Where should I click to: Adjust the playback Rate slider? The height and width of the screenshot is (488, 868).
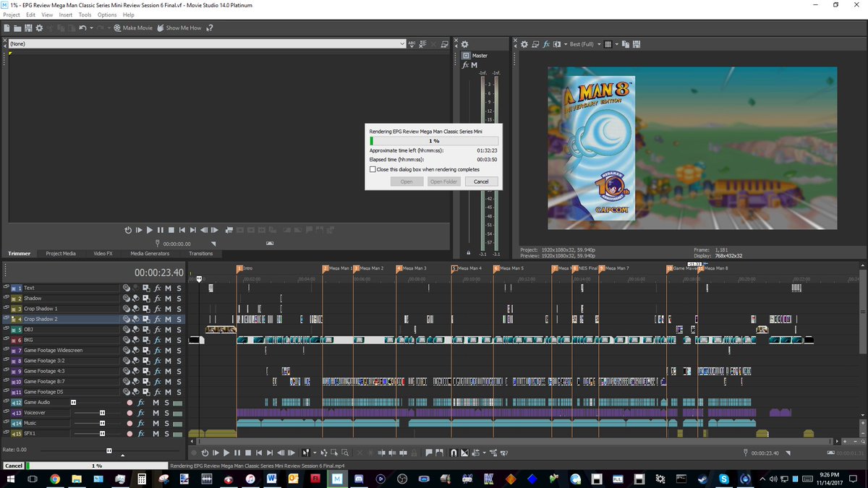point(109,450)
